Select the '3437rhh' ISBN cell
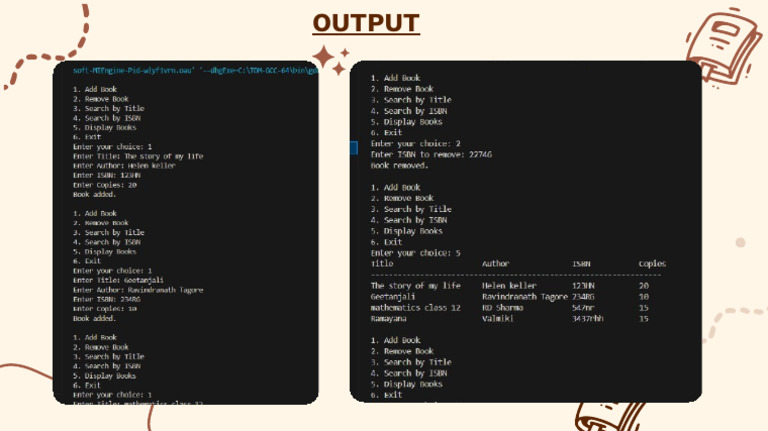Screen dimensions: 768x431 (588, 319)
